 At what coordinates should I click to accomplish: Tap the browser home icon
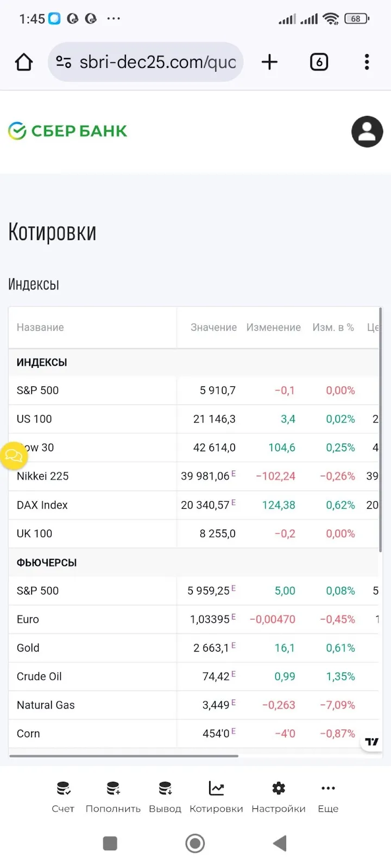coord(24,62)
